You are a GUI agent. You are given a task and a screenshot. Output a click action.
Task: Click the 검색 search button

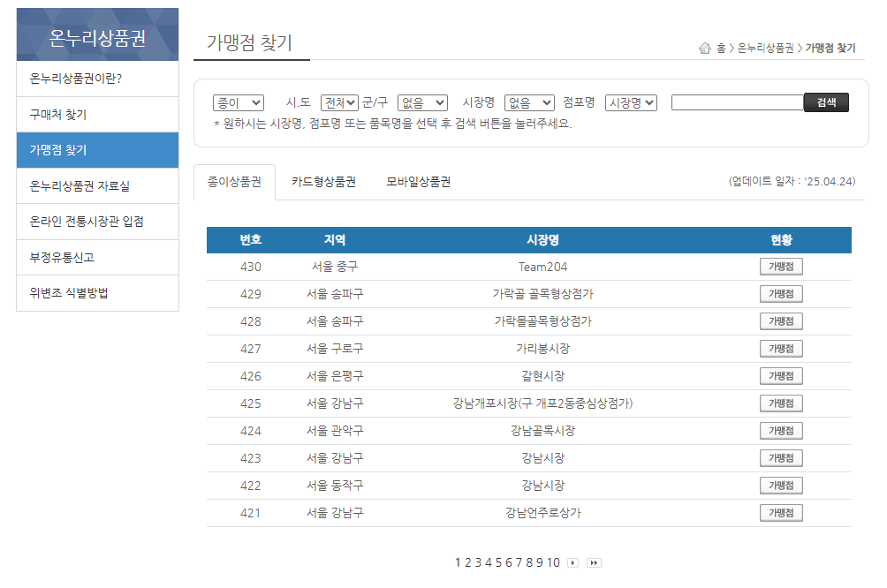[x=826, y=102]
